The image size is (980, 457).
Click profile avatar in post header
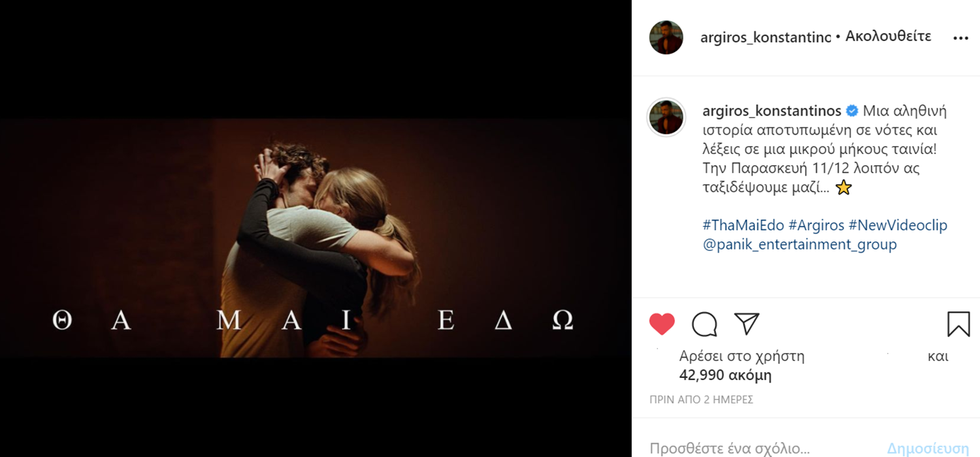pyautogui.click(x=666, y=37)
